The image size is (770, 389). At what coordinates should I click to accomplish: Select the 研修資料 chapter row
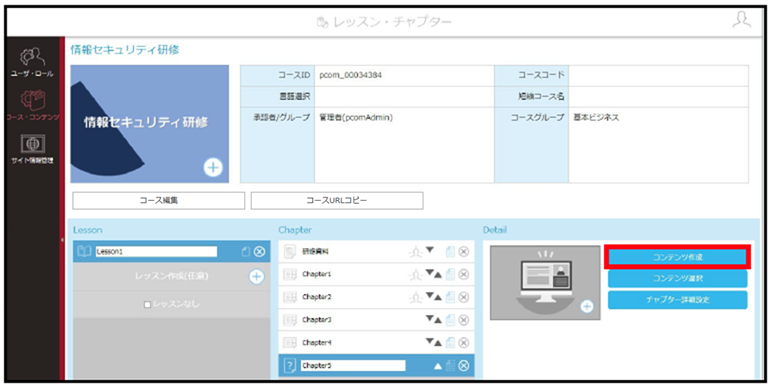(x=376, y=252)
